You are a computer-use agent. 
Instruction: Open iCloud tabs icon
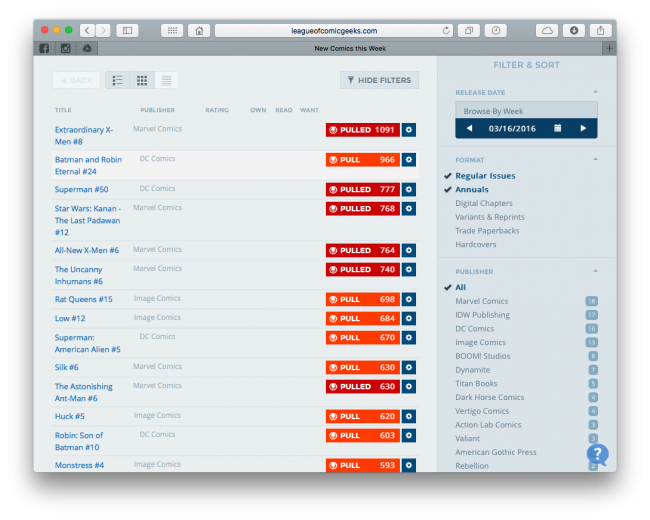(547, 30)
